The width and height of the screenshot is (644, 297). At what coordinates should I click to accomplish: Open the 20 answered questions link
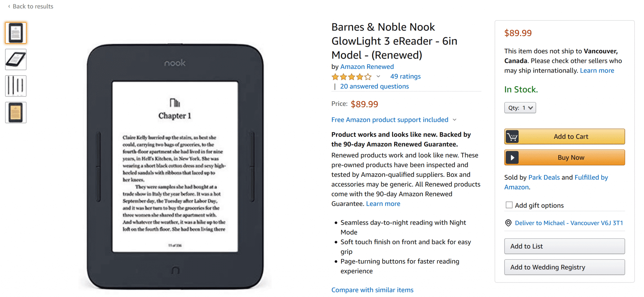click(x=375, y=87)
